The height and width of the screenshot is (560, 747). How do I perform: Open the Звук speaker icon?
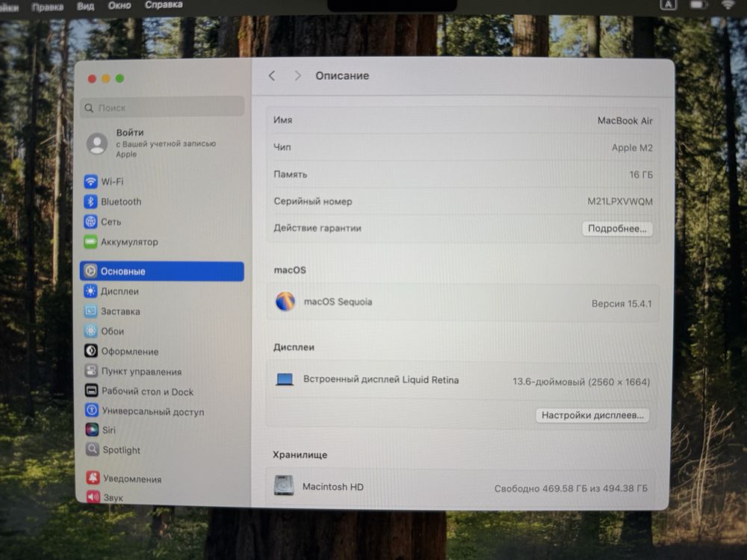pos(93,497)
